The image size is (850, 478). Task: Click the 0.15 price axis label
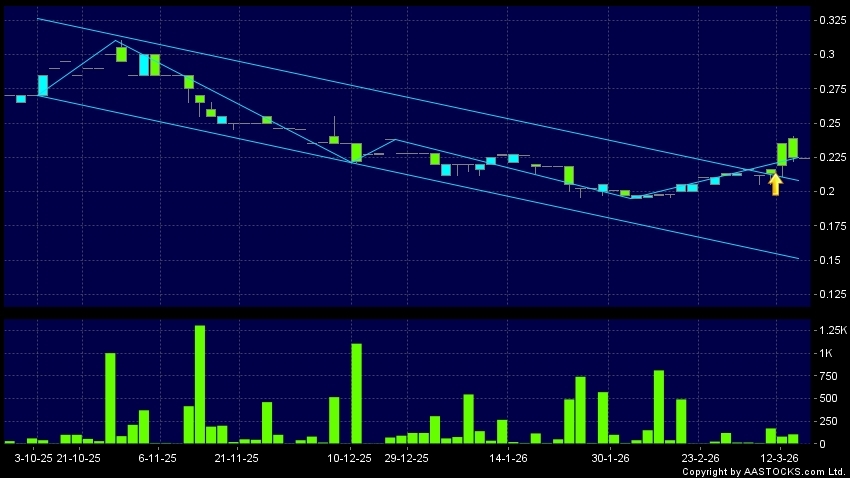point(824,261)
